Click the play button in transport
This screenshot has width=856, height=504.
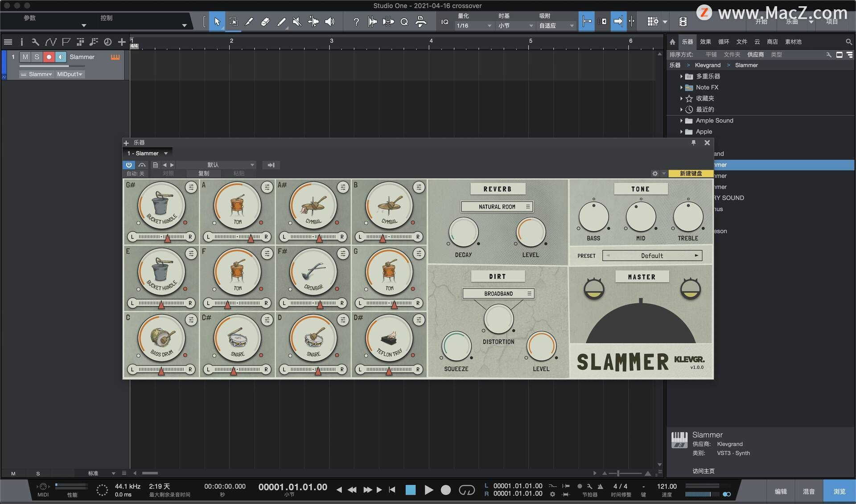428,490
